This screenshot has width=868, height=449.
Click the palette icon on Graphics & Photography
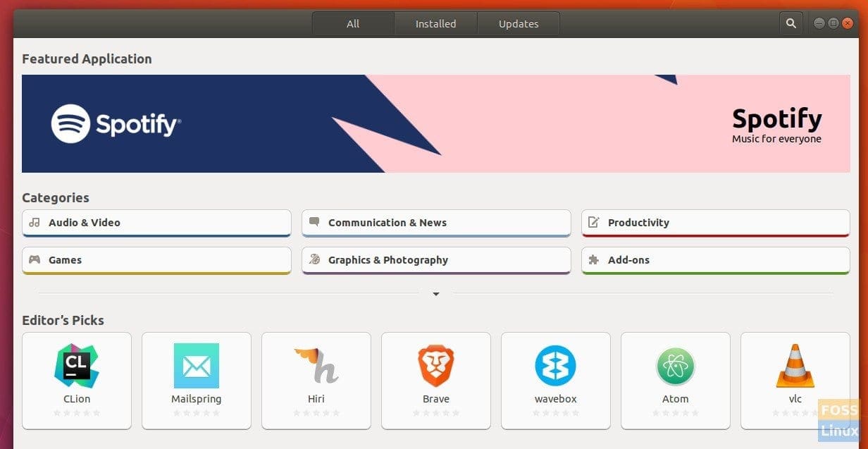(314, 259)
